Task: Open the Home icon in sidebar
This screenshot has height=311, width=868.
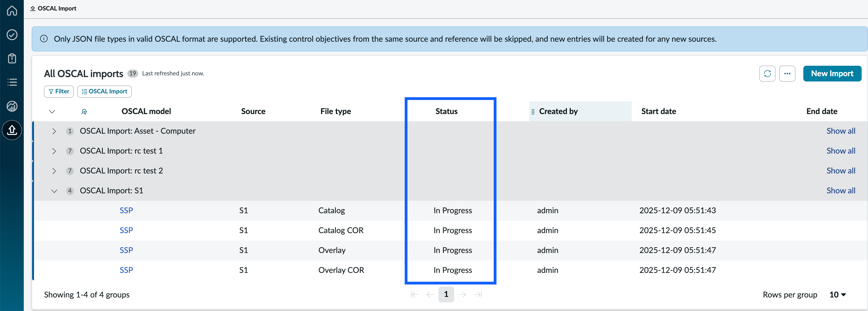Action: pyautogui.click(x=12, y=11)
